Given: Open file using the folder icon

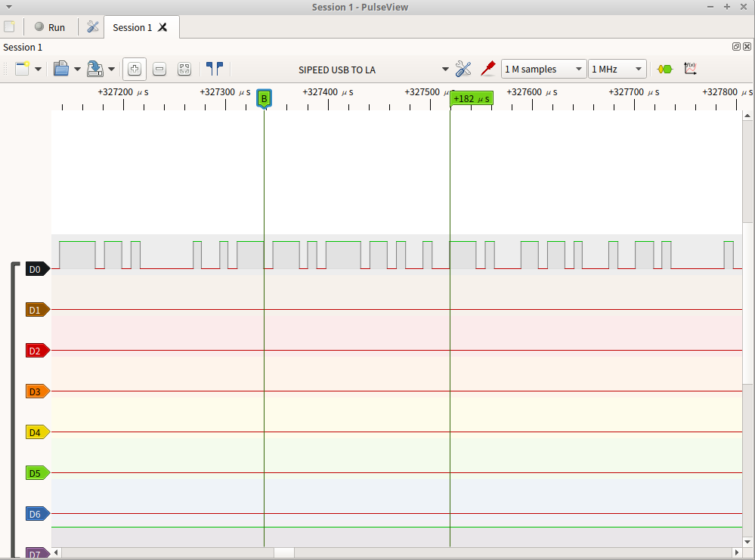Looking at the screenshot, I should 61,69.
